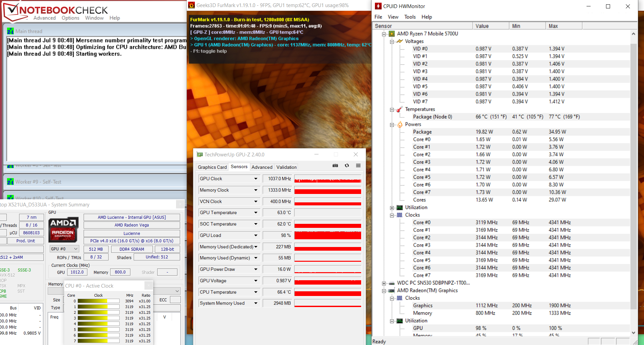644x345 pixels.
Task: Open the GPU Temperature sensor dropdown
Action: (256, 212)
